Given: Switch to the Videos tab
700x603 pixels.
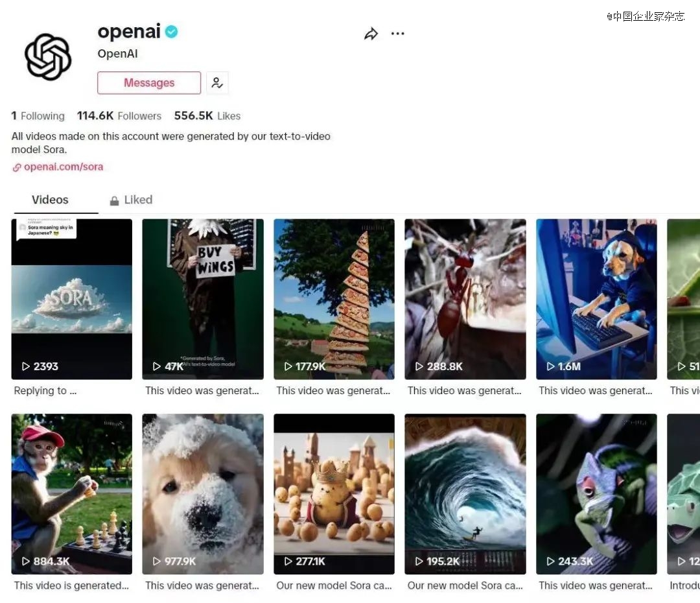Looking at the screenshot, I should pos(50,200).
